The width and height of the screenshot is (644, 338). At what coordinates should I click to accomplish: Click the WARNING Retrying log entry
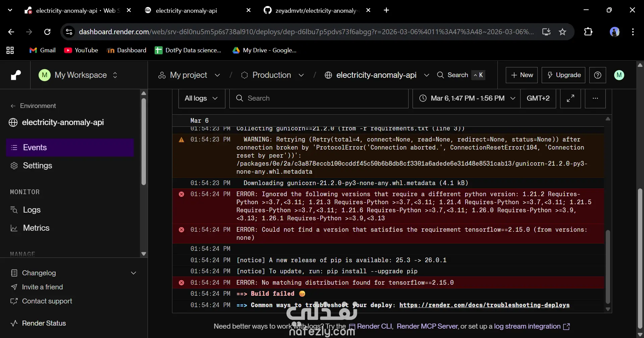(388, 156)
